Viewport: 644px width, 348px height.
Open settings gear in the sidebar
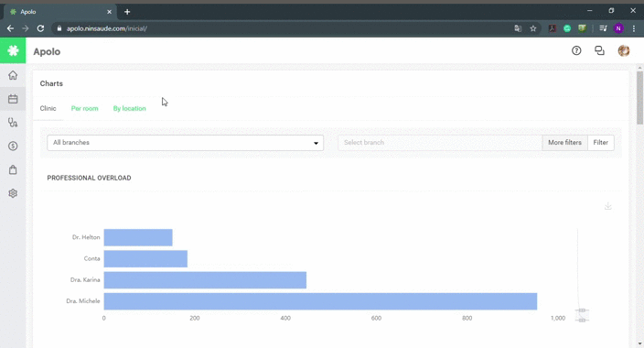pyautogui.click(x=13, y=193)
